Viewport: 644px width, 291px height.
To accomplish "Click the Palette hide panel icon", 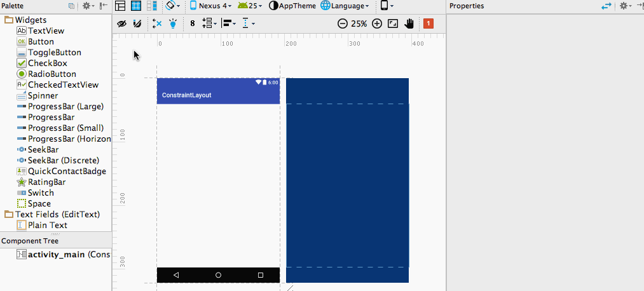I will pyautogui.click(x=104, y=6).
